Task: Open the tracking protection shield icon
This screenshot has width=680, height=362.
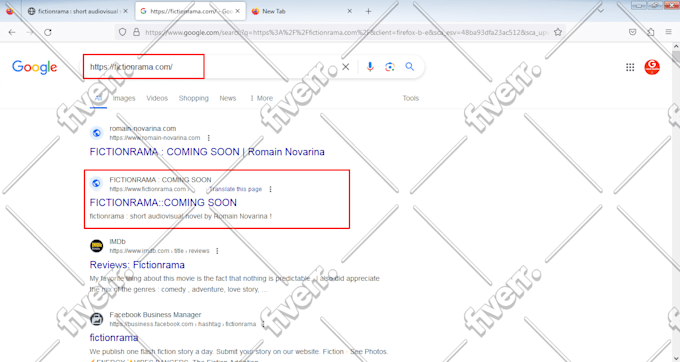Action: pos(123,32)
